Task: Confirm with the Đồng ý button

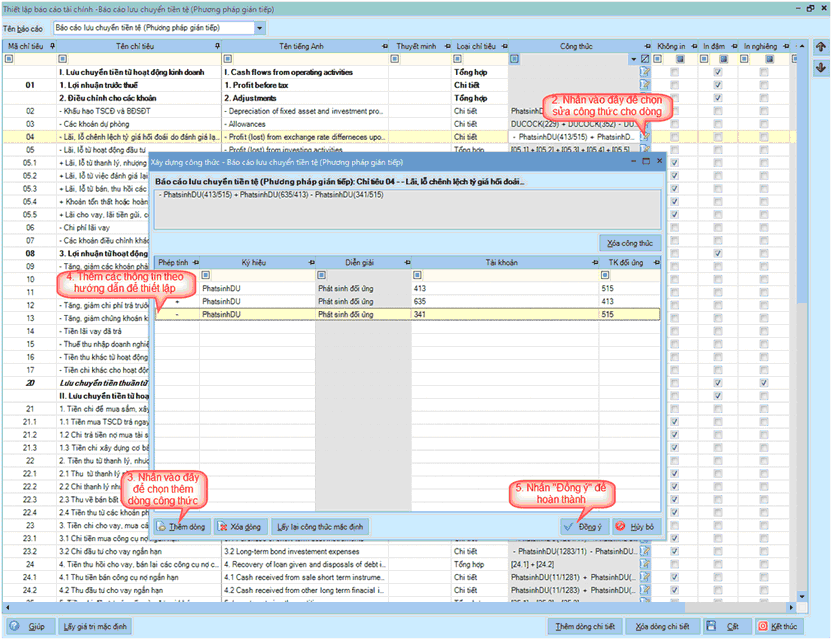Action: tap(584, 527)
